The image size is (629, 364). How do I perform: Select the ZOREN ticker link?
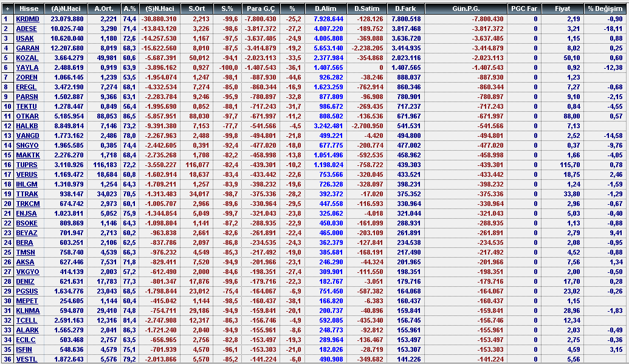[x=27, y=77]
